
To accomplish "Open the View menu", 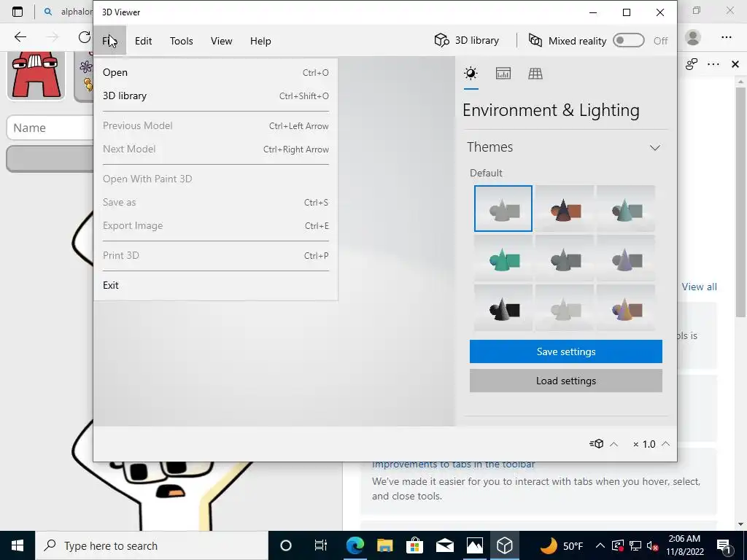I will coord(221,41).
